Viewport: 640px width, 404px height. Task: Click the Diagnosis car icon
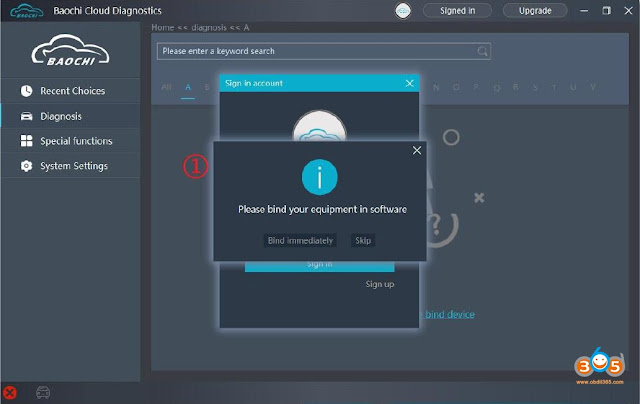tap(27, 116)
